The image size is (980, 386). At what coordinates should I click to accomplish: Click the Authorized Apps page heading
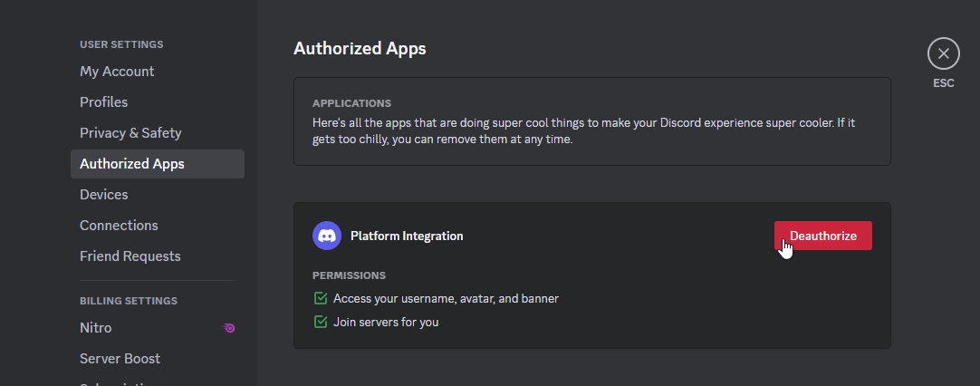pos(360,49)
